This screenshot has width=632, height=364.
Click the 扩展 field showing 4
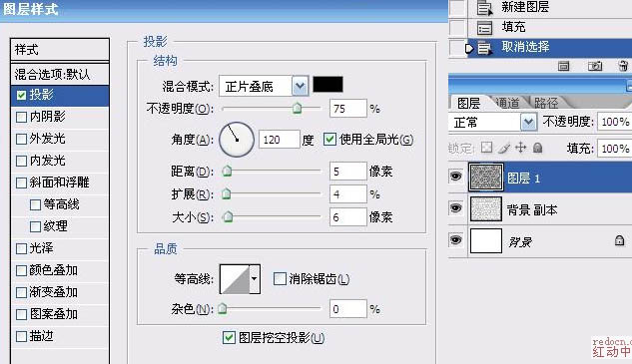348,194
